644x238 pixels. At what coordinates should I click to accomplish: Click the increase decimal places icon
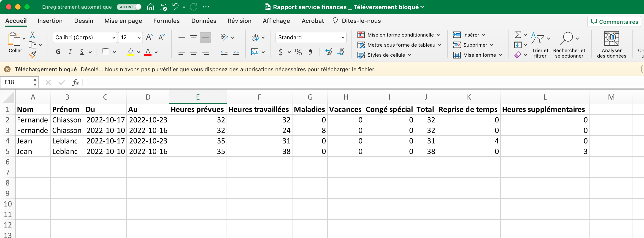click(329, 52)
